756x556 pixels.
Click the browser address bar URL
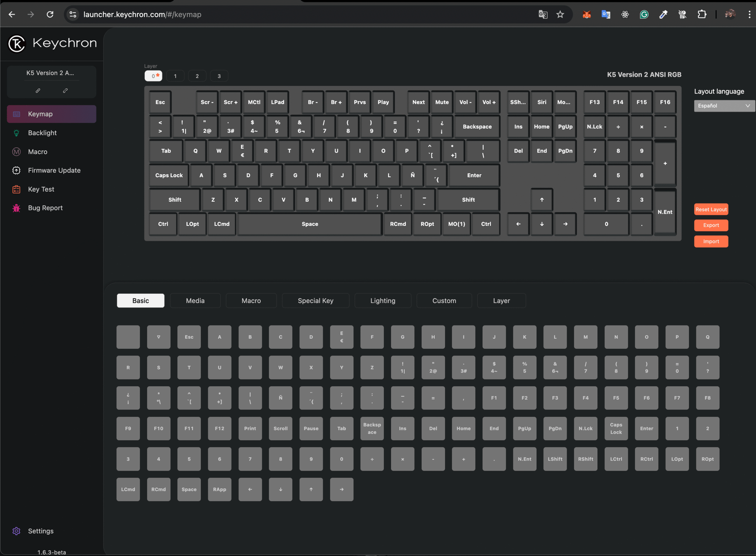(x=142, y=15)
